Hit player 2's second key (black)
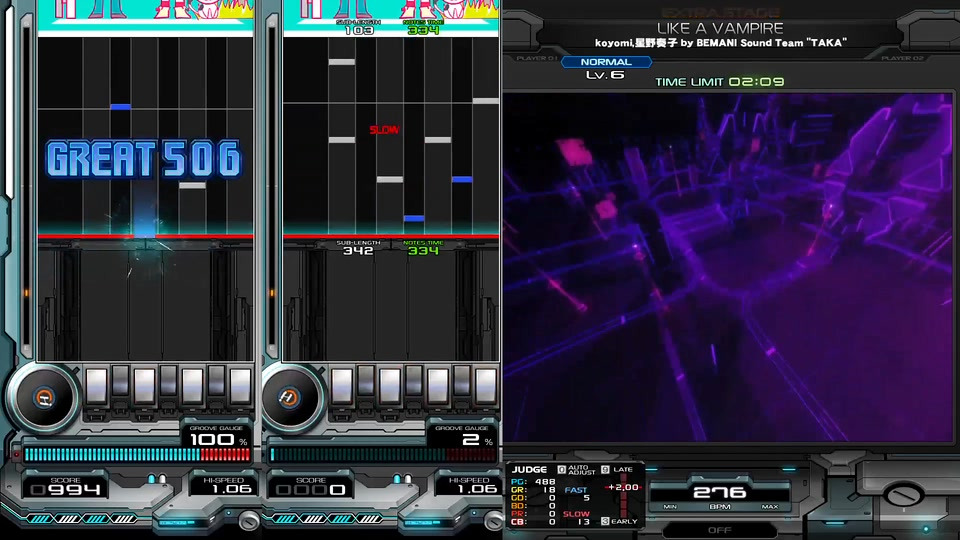This screenshot has width=960, height=540. pyautogui.click(x=366, y=381)
